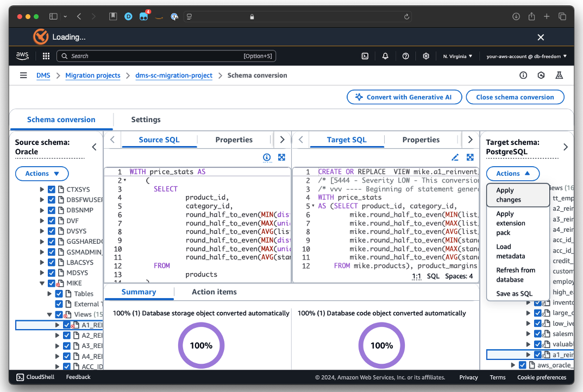Collapse the Source schema panel
The image size is (583, 392).
point(95,147)
